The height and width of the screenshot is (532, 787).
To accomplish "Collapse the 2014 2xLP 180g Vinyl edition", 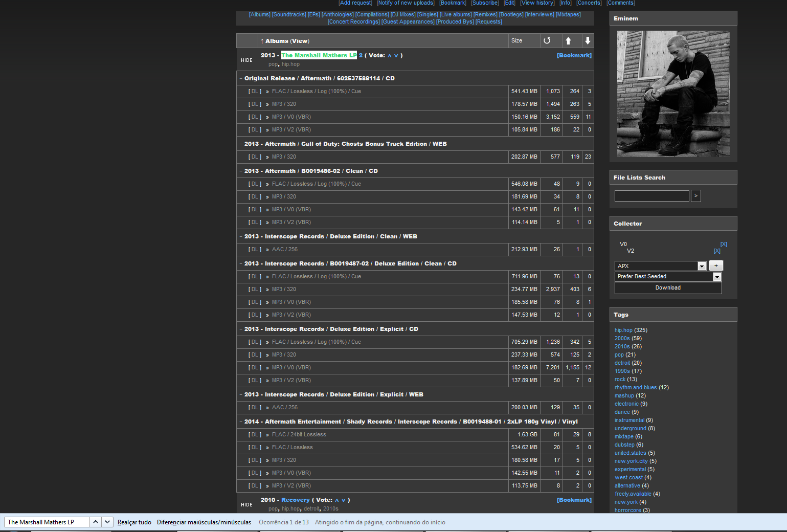I will [x=241, y=422].
